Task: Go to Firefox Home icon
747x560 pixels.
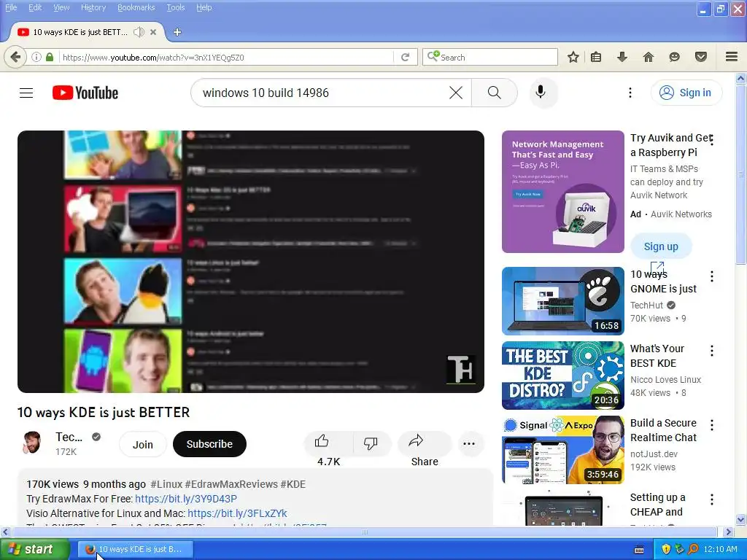Action: click(x=648, y=57)
